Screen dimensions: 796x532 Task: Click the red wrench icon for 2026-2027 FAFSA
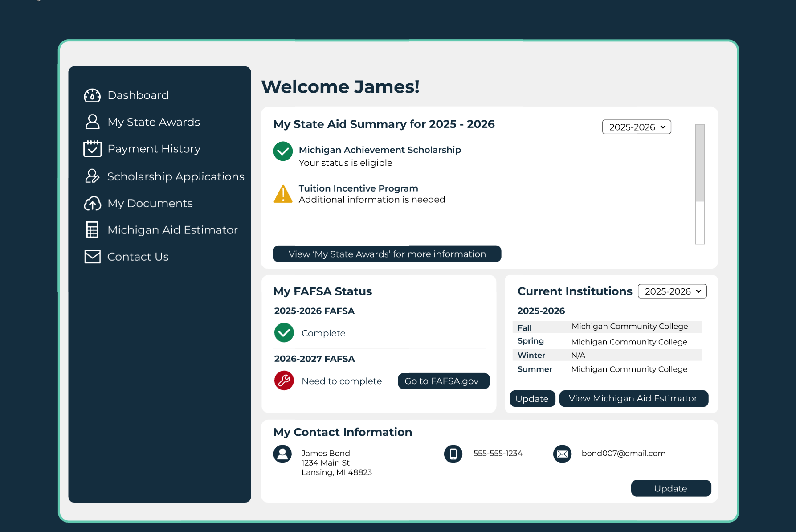284,381
